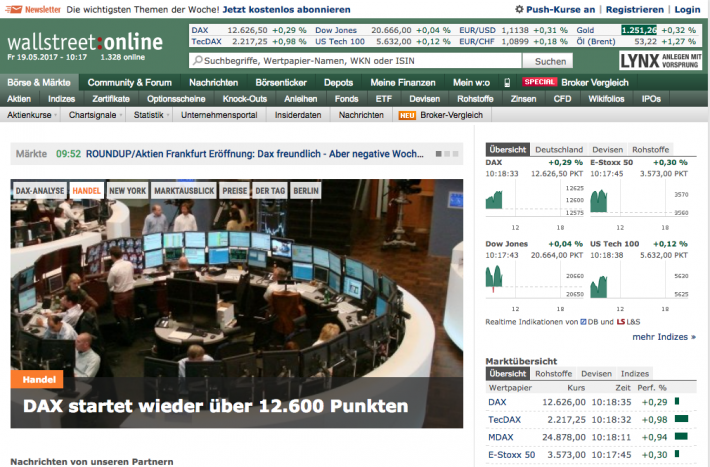Viewport: 710px width, 467px height.
Task: Open the LYNX advertisement banner
Action: 660,60
